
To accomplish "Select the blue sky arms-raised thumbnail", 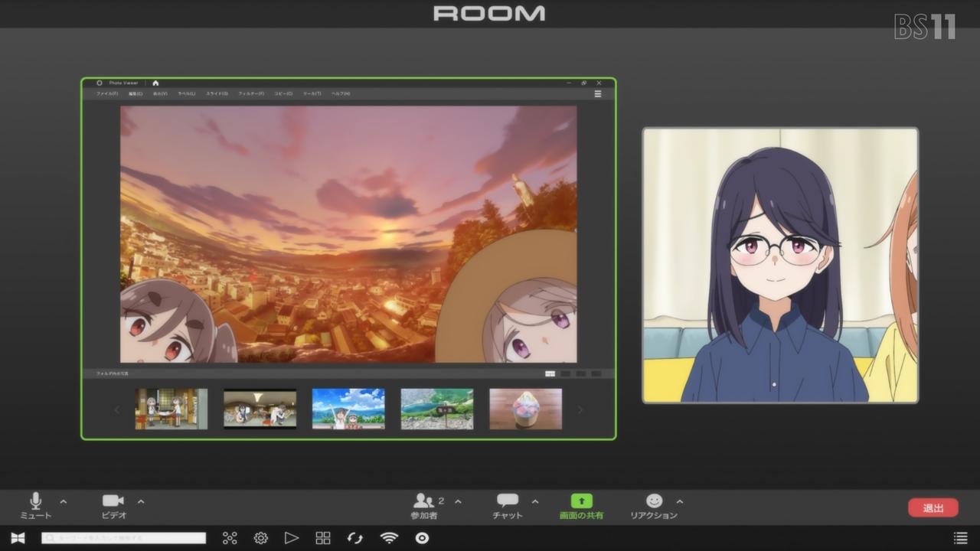I will [348, 409].
